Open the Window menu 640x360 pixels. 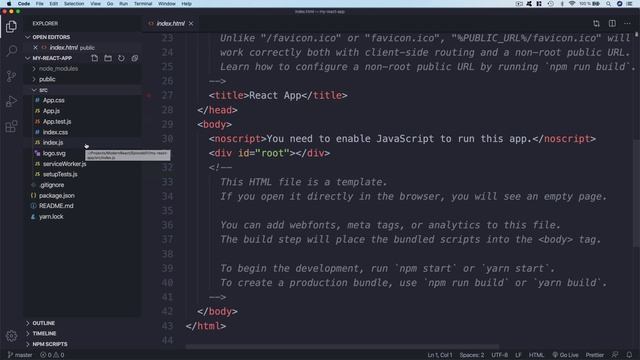[x=167, y=4]
